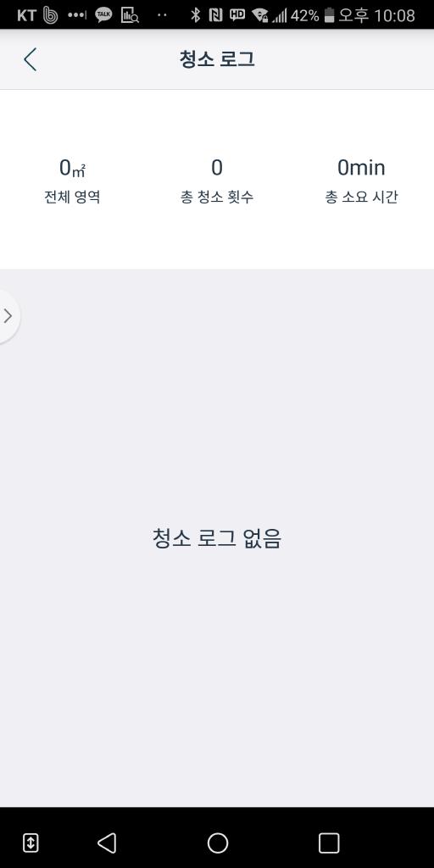Tap the Android home circle button
The image size is (434, 868).
[218, 843]
